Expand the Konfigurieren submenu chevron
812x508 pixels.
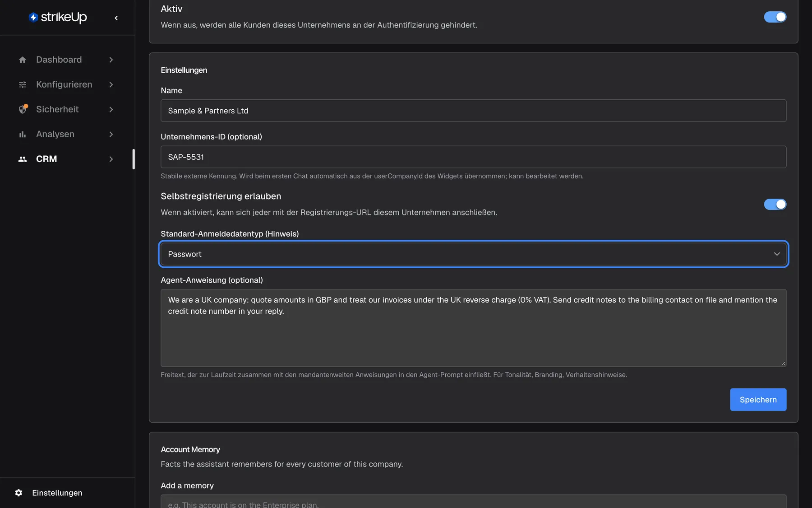click(x=111, y=84)
